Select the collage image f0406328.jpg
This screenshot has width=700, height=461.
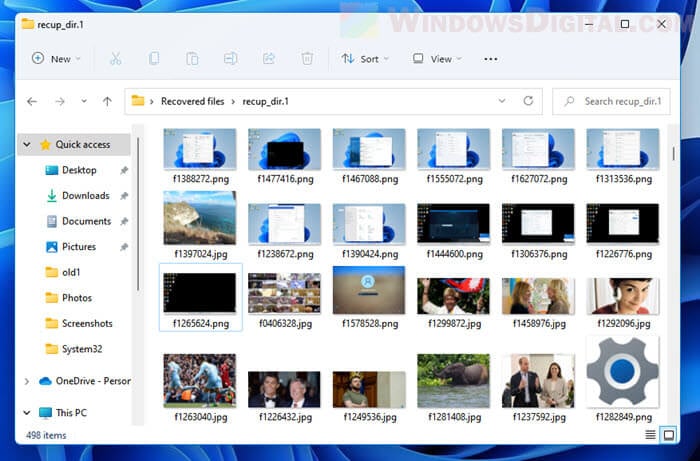(x=284, y=293)
